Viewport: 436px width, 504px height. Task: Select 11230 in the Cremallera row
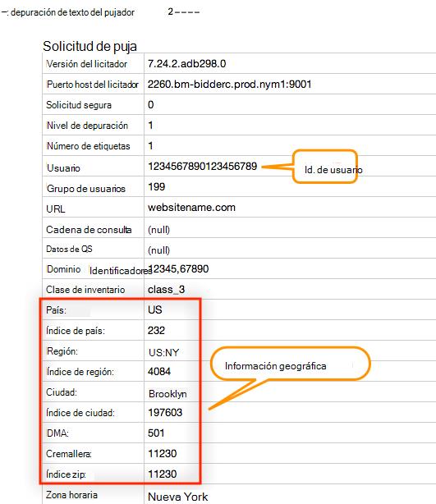click(162, 454)
